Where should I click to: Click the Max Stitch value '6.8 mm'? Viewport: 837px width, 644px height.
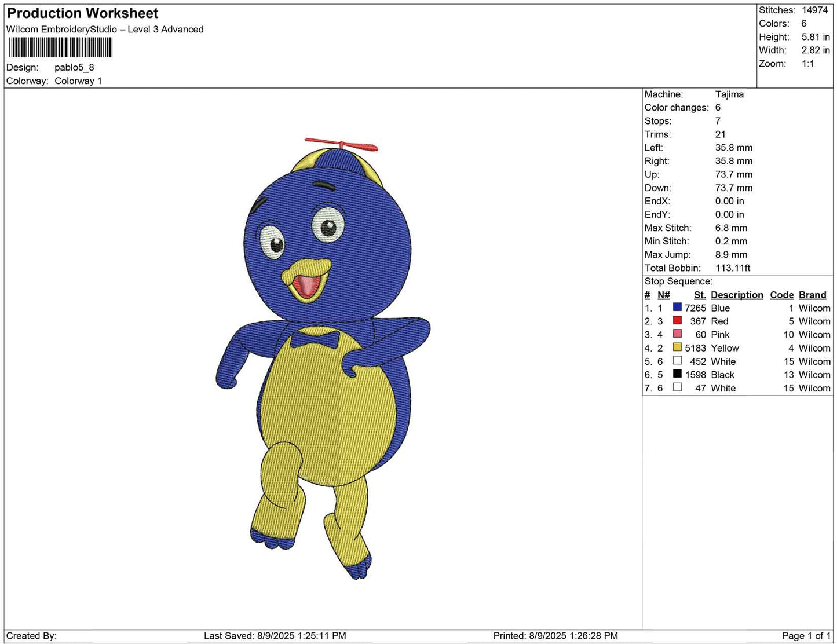(731, 228)
